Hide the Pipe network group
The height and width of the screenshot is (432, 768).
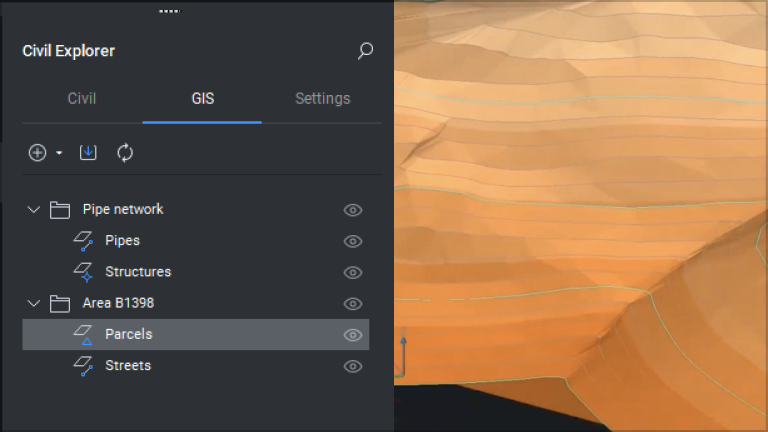click(x=353, y=210)
